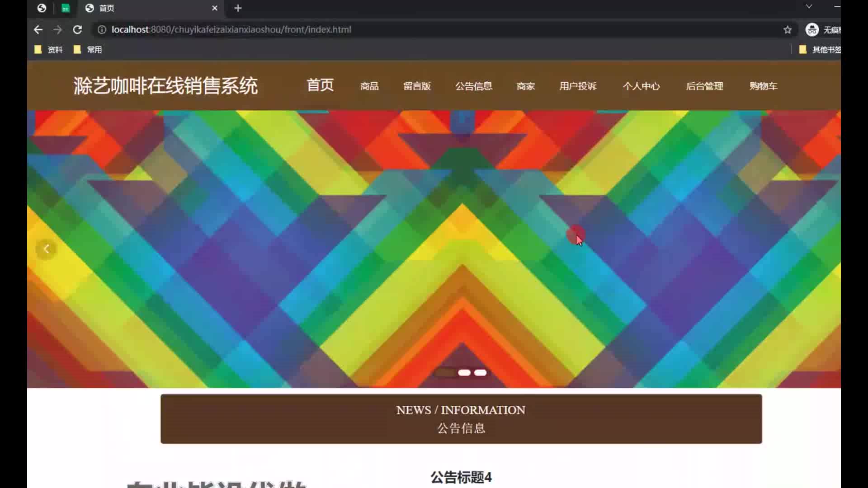Click the site info icon in address bar
The width and height of the screenshot is (868, 488).
pyautogui.click(x=102, y=30)
